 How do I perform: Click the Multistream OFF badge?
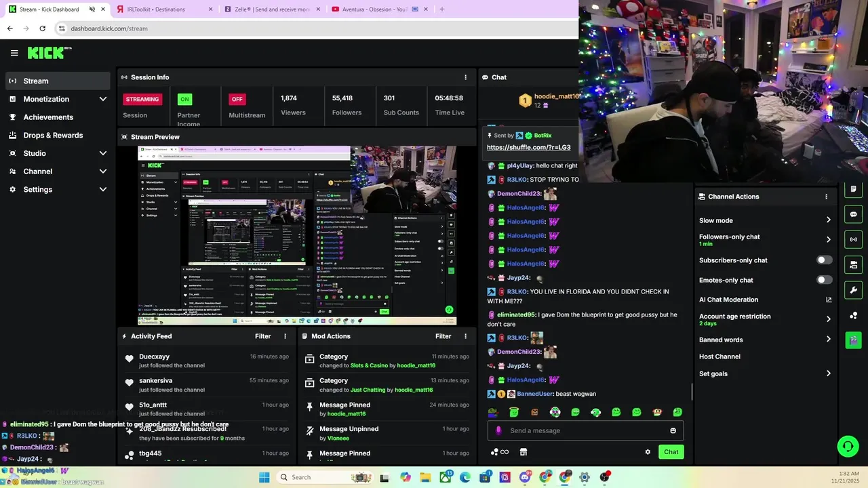(x=237, y=99)
